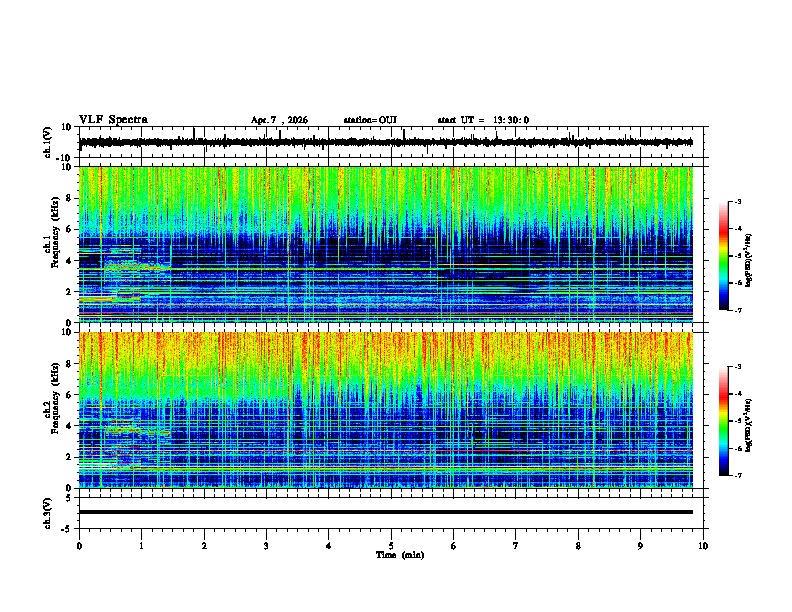The height and width of the screenshot is (612, 792).
Task: Click the time axis tick label "6"
Action: tap(454, 546)
